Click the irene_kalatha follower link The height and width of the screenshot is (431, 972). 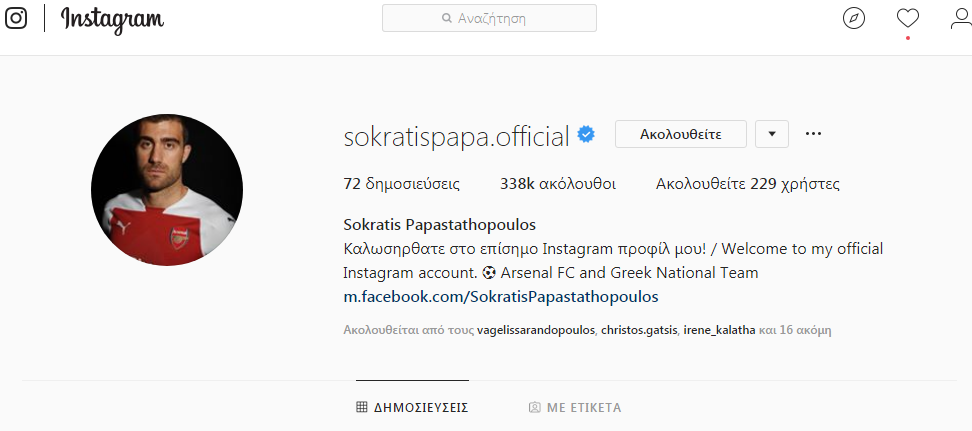719,331
